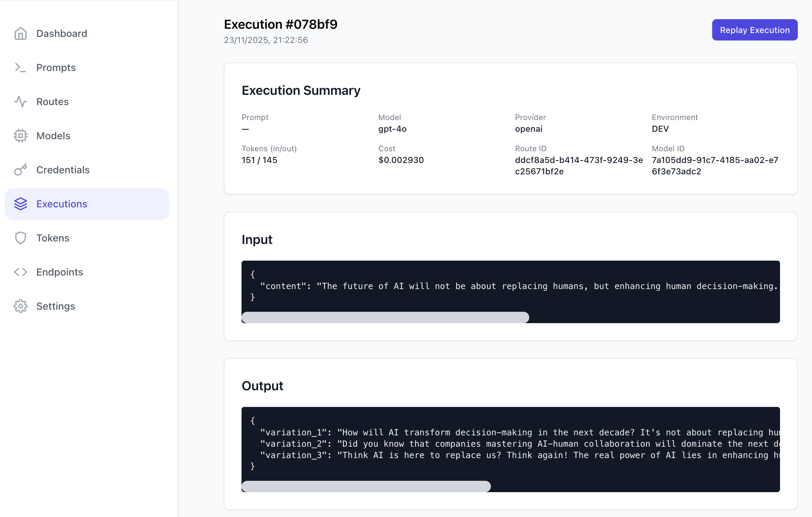Viewport: 812px width, 517px height.
Task: Click the Dashboard home icon
Action: pos(21,33)
